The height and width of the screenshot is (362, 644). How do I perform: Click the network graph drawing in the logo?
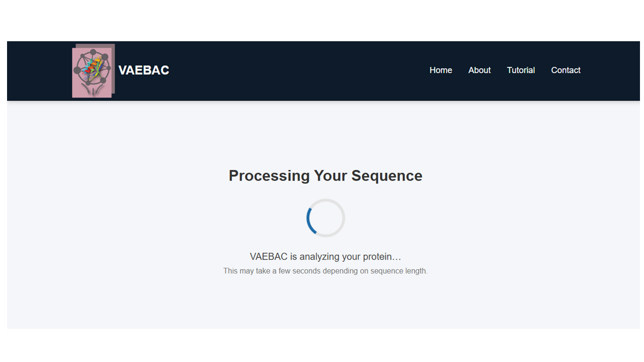[93, 65]
